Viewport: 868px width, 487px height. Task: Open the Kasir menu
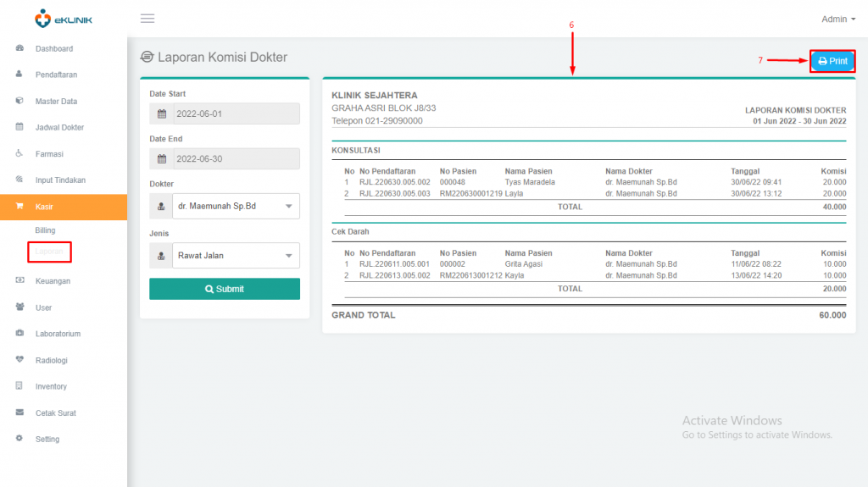[x=45, y=207]
